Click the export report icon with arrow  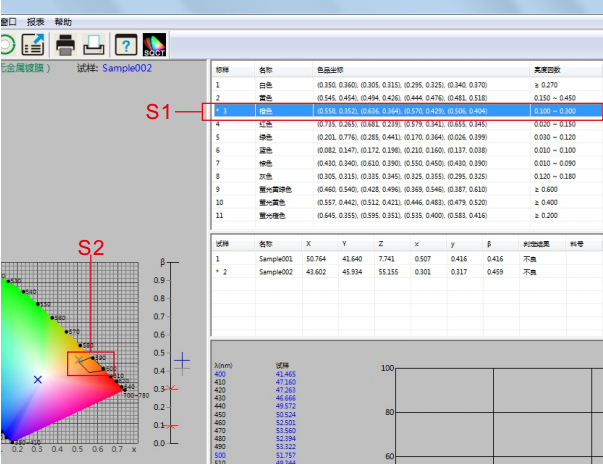click(x=32, y=44)
